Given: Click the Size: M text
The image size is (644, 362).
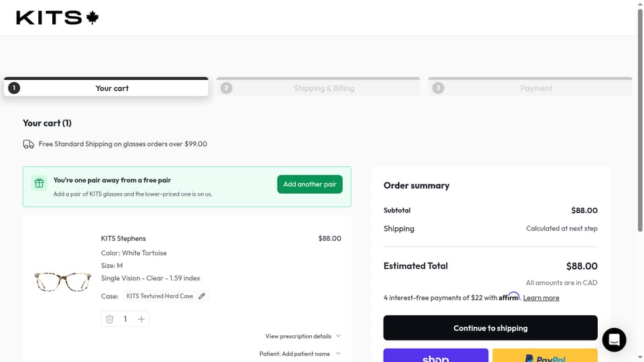Looking at the screenshot, I should pos(112,265).
